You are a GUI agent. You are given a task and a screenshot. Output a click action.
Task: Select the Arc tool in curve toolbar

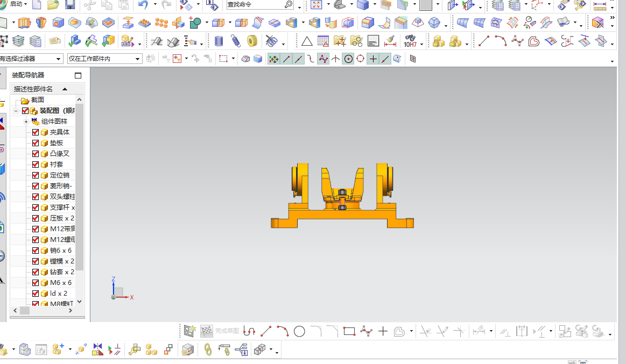pos(501,41)
